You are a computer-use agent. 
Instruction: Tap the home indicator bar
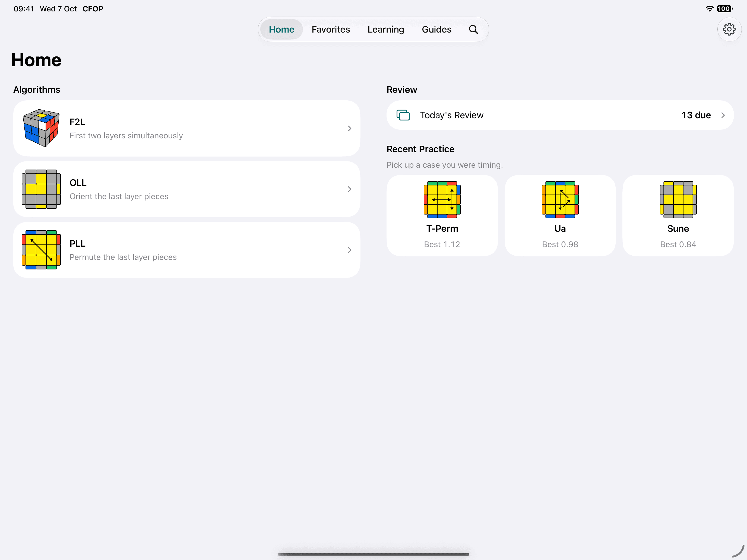pyautogui.click(x=373, y=554)
